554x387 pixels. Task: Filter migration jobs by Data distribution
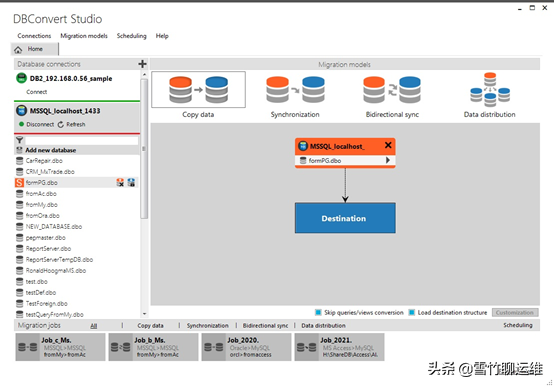click(x=323, y=326)
